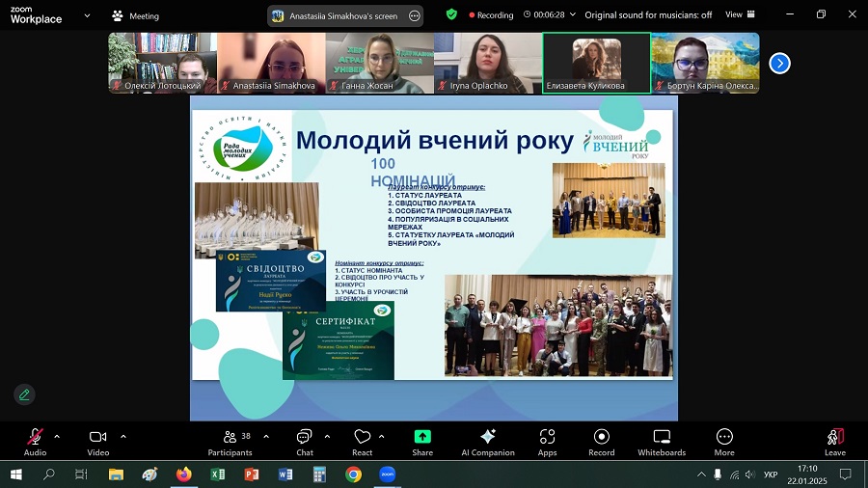Expand the video options arrow

pos(122,436)
